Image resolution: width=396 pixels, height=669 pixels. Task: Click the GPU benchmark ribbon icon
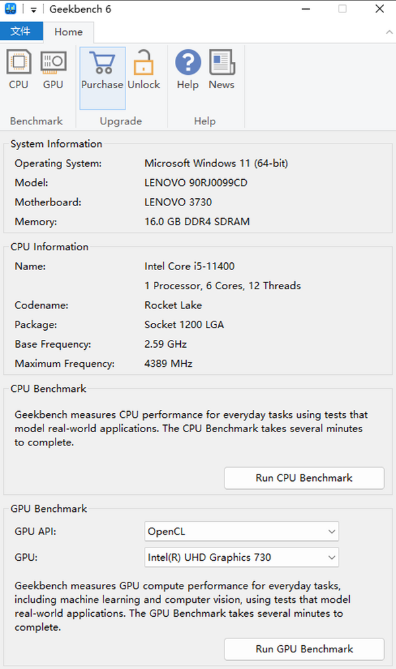point(53,70)
